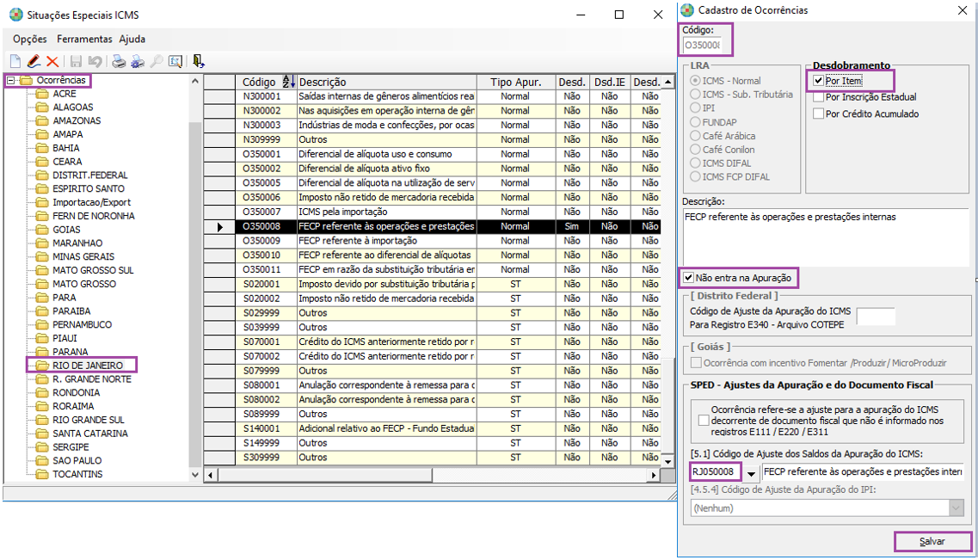Screen dimensions: 978x560
Task: Click the Salvar button
Action: (932, 541)
